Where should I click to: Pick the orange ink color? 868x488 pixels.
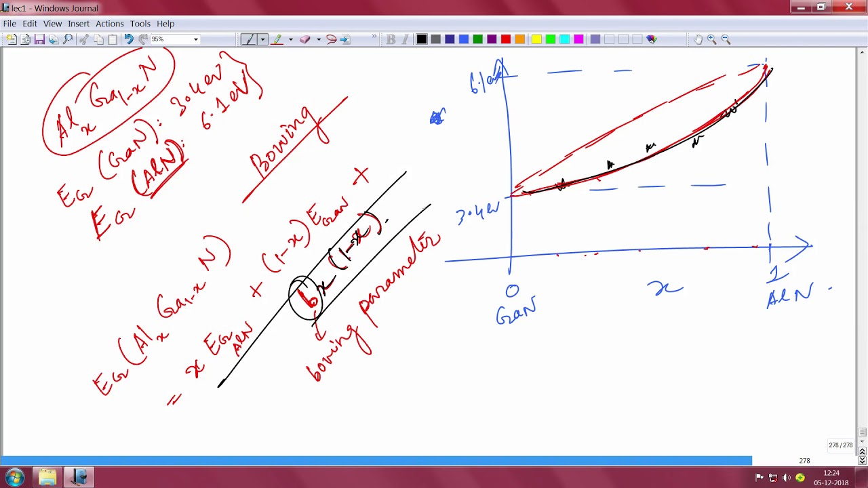(519, 39)
